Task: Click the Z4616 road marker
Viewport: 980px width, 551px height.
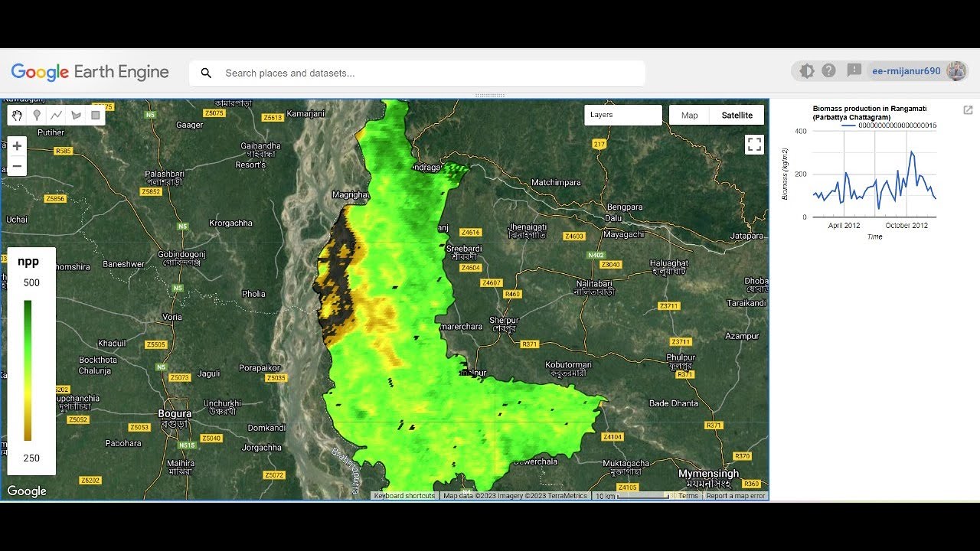Action: pyautogui.click(x=470, y=232)
